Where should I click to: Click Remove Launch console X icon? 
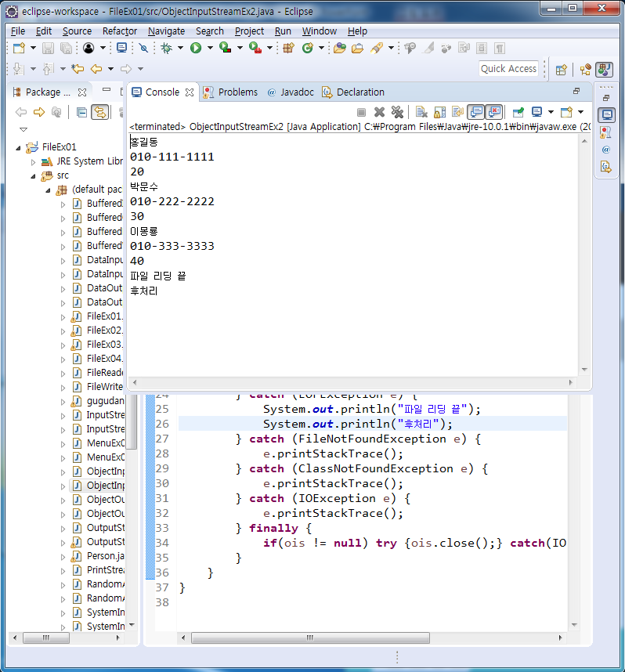379,112
